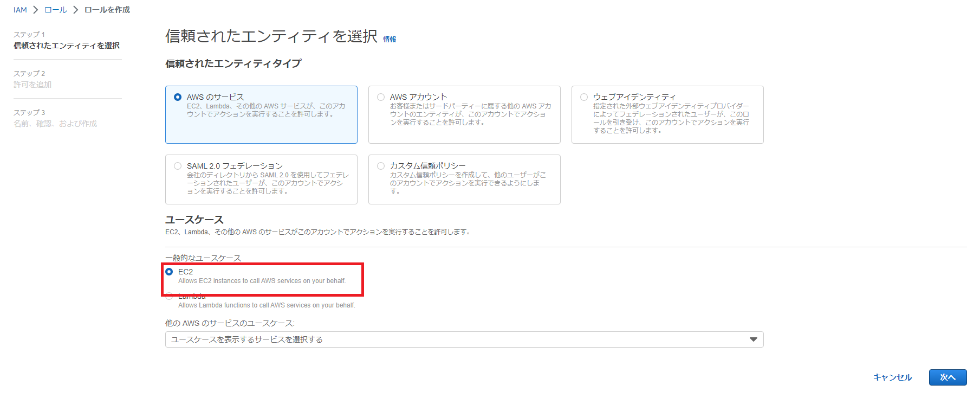Click the Lambda use case description text
This screenshot has height=417, width=980.
(267, 305)
